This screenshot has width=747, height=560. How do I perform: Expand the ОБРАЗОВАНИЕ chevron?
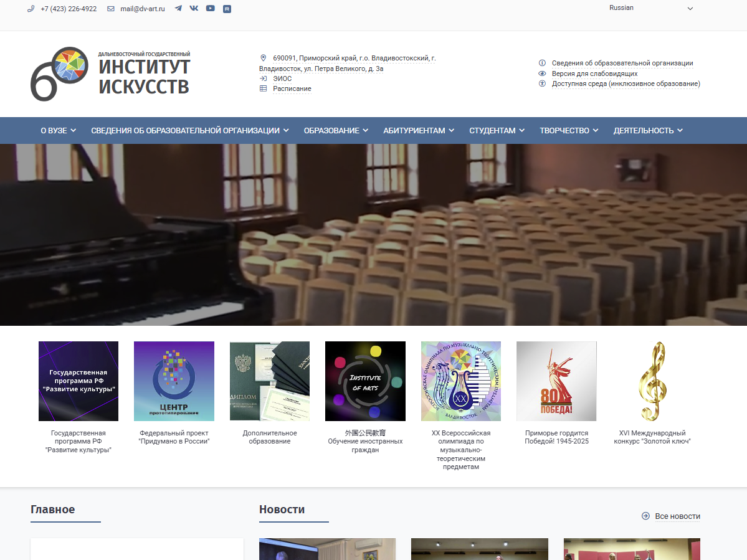click(367, 130)
